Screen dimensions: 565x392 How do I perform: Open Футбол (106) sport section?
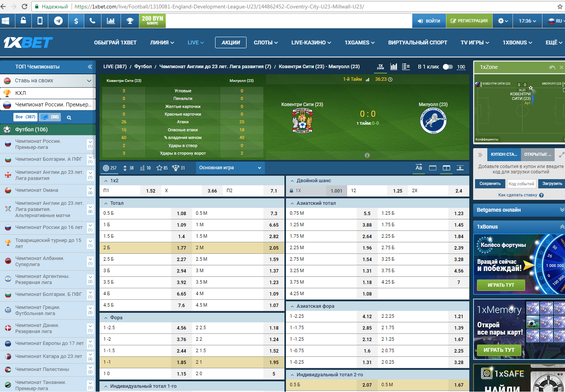click(48, 129)
